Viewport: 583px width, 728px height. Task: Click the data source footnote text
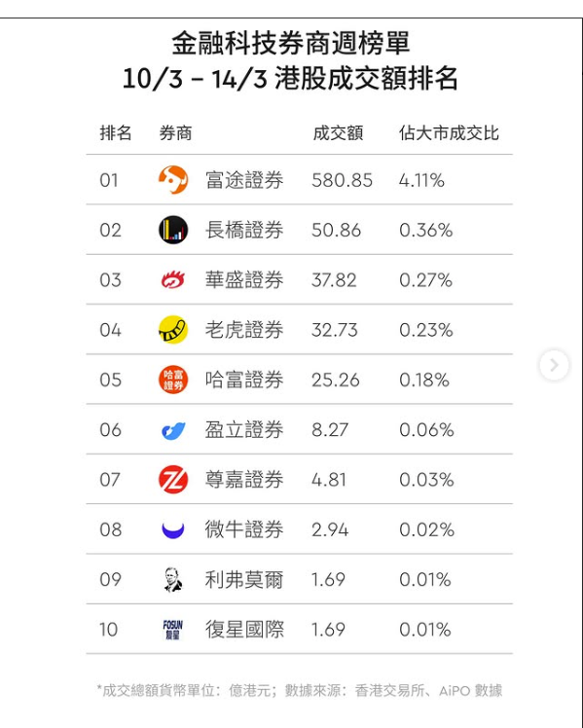[x=300, y=690]
